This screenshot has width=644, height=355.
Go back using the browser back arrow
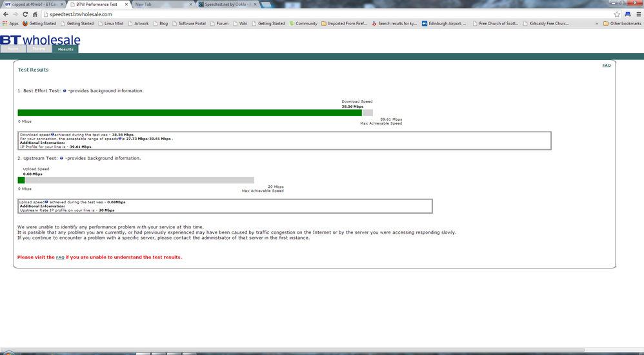pos(6,14)
